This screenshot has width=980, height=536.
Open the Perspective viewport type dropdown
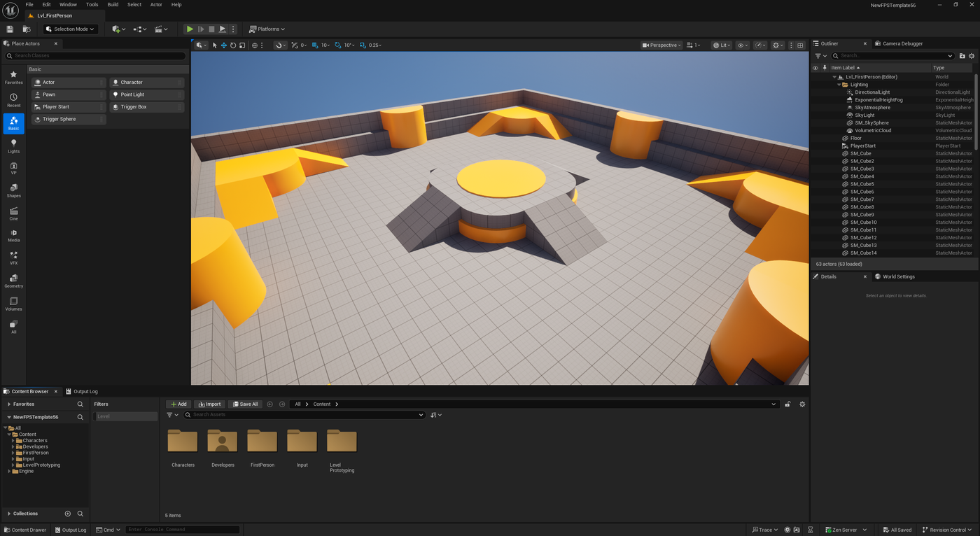tap(661, 45)
